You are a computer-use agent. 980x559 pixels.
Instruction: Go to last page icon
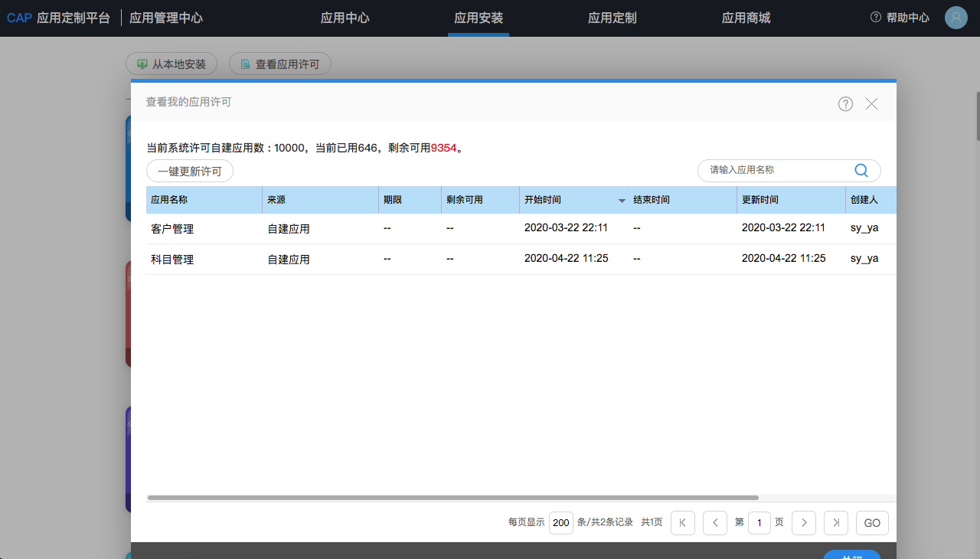[836, 522]
